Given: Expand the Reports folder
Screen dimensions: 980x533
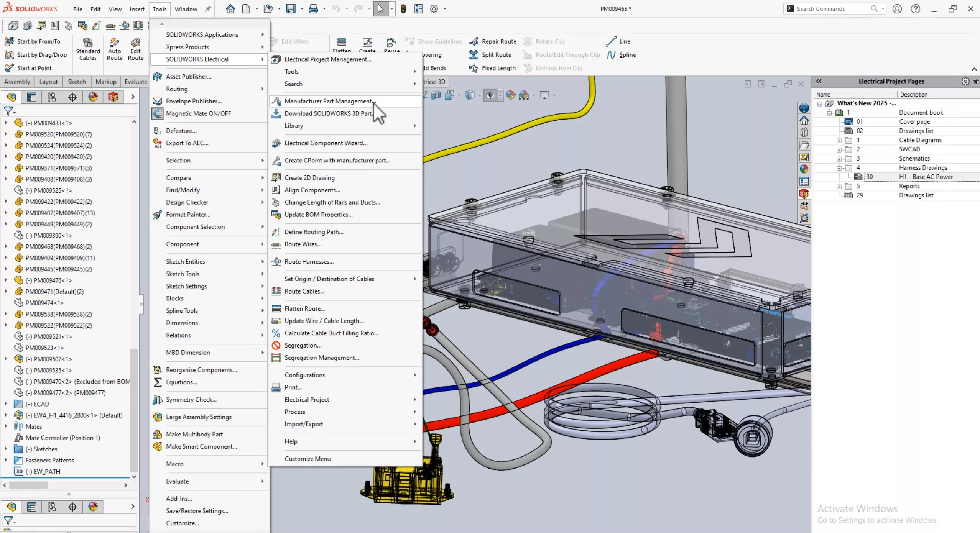Looking at the screenshot, I should tap(839, 187).
